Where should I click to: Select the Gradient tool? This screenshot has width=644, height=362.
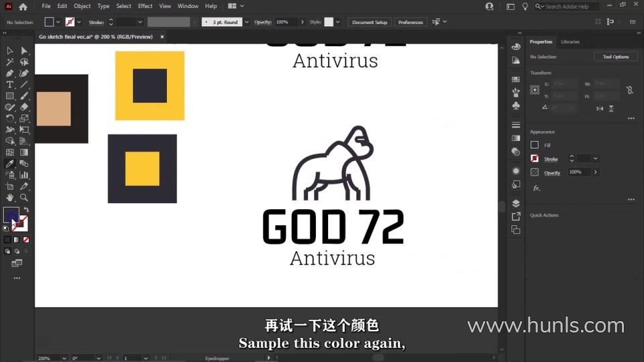24,152
